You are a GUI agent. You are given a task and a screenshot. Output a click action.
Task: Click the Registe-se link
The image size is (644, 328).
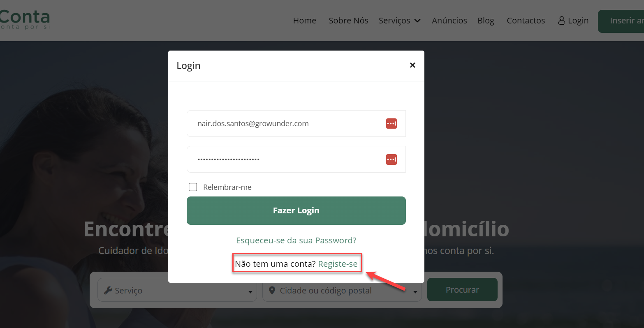(338, 264)
